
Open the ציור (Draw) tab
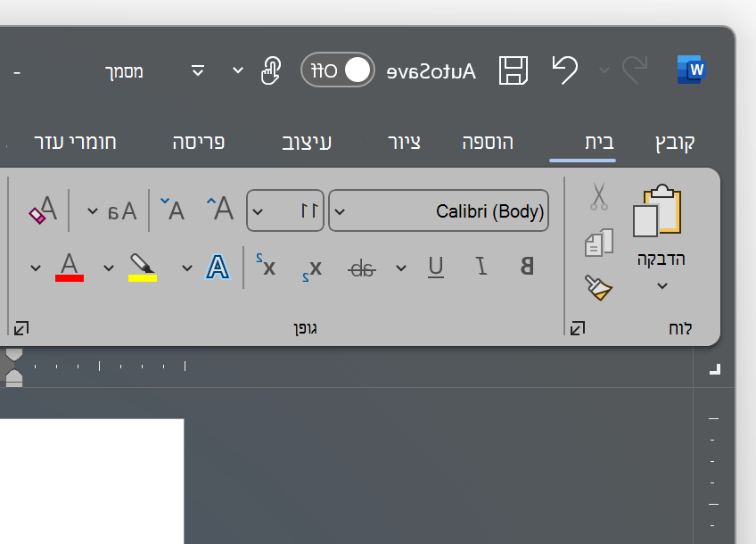[404, 143]
